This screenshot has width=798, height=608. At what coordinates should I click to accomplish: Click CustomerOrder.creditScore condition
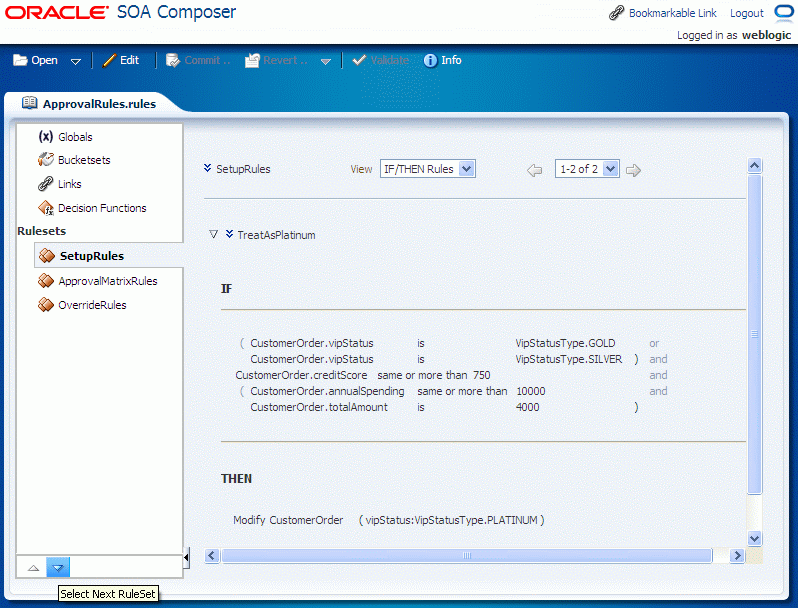coord(301,375)
